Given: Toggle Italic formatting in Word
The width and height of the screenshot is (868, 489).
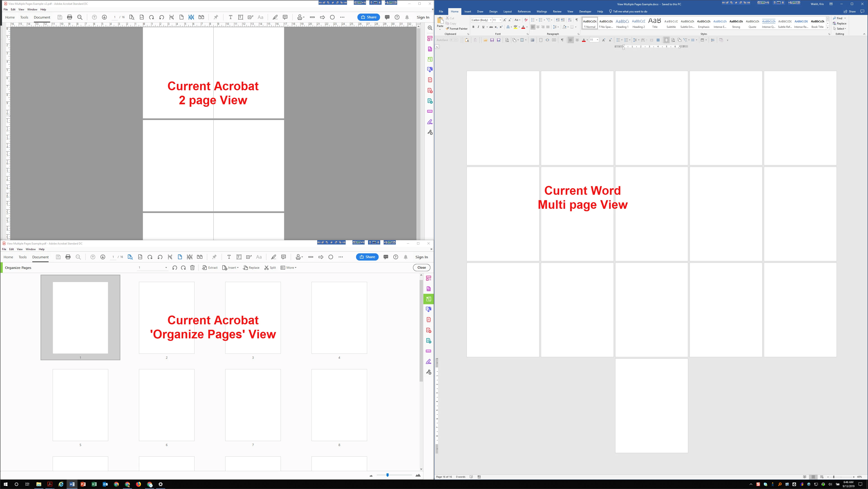Looking at the screenshot, I should [478, 27].
